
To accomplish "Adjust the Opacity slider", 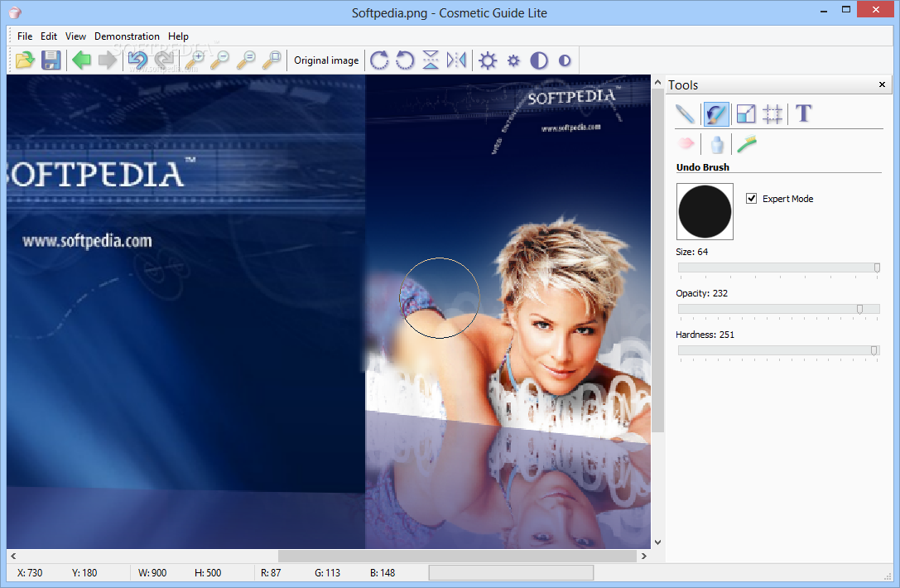I will [x=779, y=309].
